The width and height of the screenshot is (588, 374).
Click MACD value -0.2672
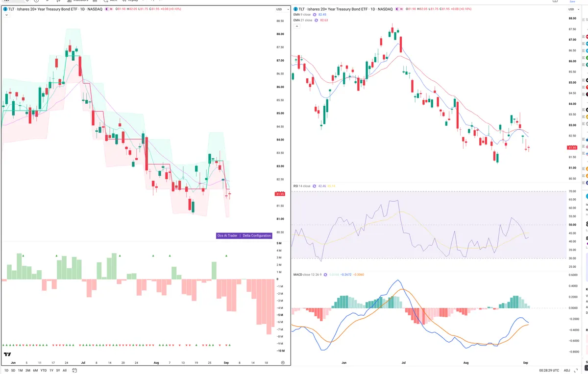click(x=346, y=275)
